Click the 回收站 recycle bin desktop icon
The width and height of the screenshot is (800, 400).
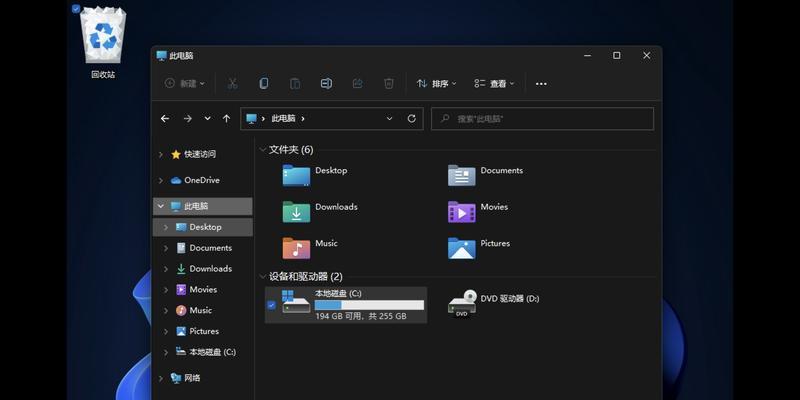tap(103, 35)
